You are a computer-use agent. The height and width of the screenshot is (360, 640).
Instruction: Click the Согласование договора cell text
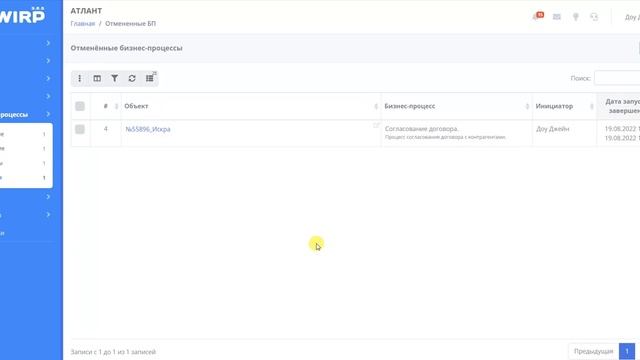pyautogui.click(x=422, y=129)
